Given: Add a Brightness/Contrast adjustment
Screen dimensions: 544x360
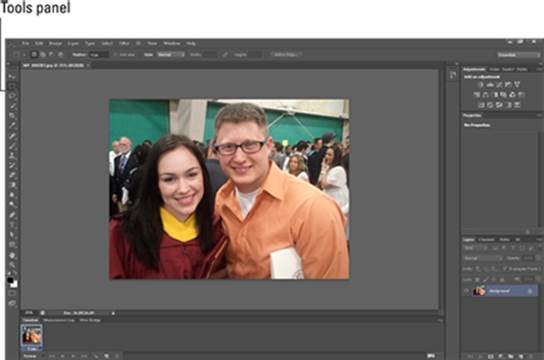Looking at the screenshot, I should [481, 85].
